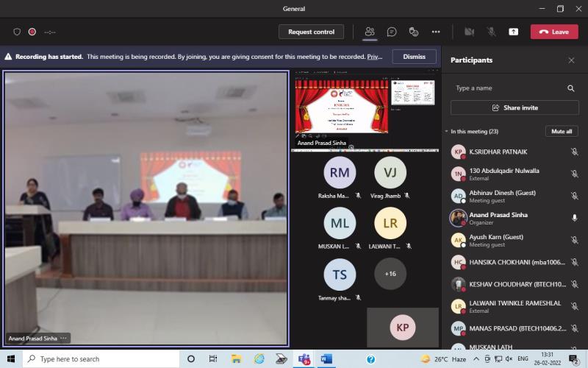Toggle Anand Prasad Sinha's microphone
Image resolution: width=588 pixels, height=368 pixels.
574,218
